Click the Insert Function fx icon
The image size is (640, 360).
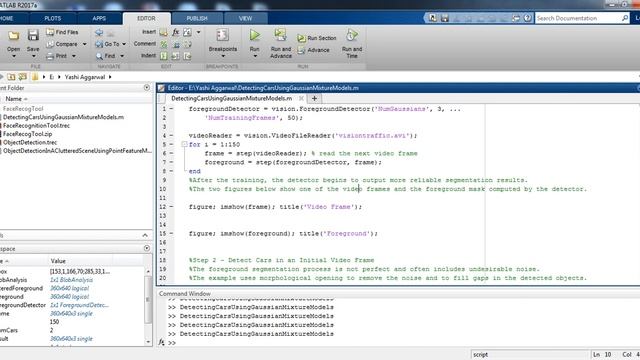(x=176, y=32)
